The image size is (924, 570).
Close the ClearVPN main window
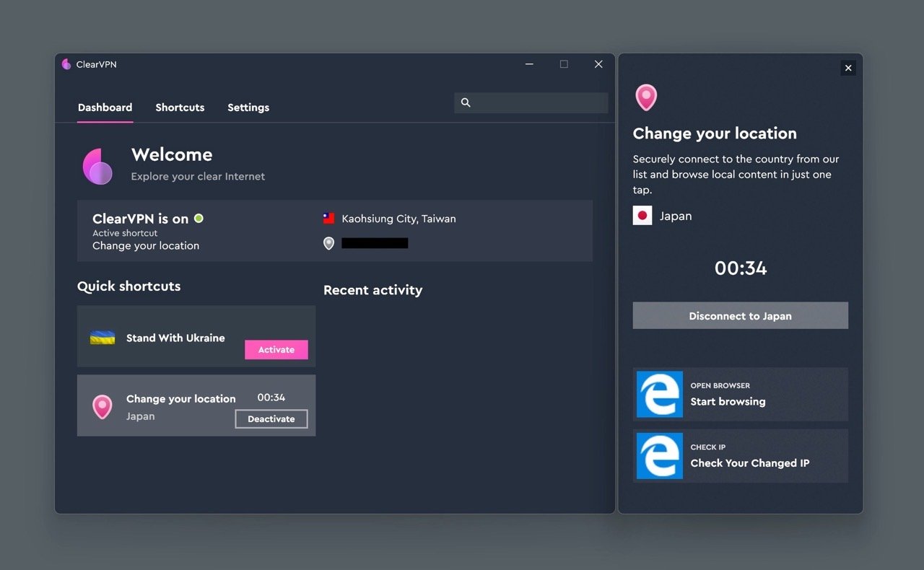click(598, 64)
